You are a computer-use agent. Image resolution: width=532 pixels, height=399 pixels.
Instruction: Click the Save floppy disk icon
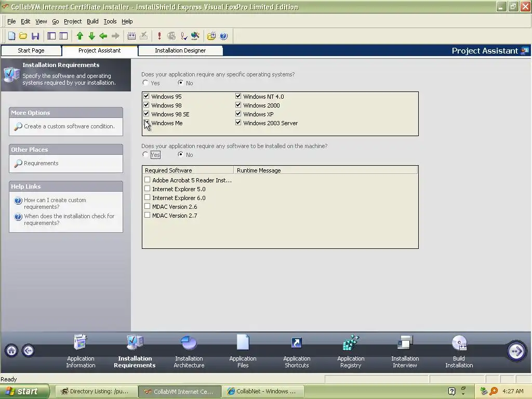[35, 36]
